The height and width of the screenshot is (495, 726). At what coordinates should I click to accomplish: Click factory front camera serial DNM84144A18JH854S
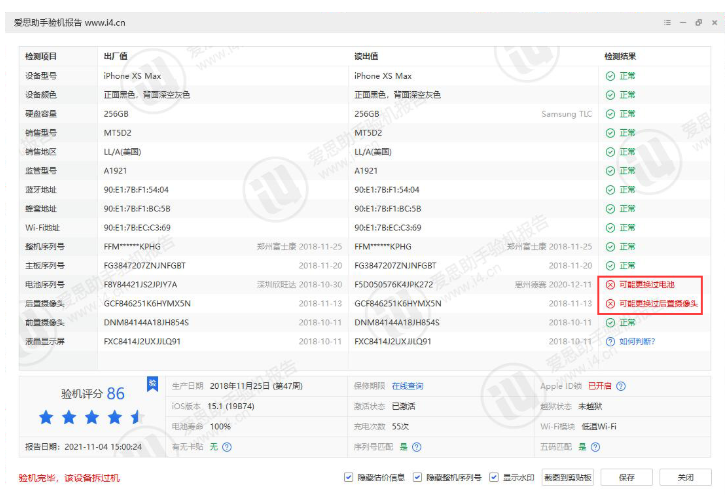click(x=146, y=323)
